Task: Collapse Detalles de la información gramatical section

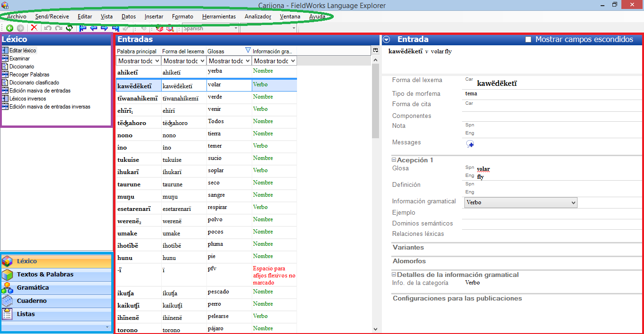Action: (394, 275)
